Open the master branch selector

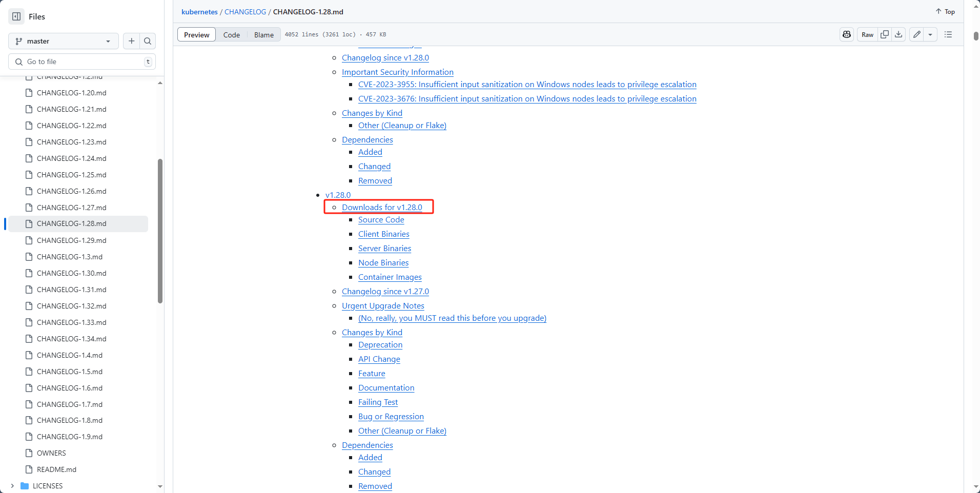[64, 41]
